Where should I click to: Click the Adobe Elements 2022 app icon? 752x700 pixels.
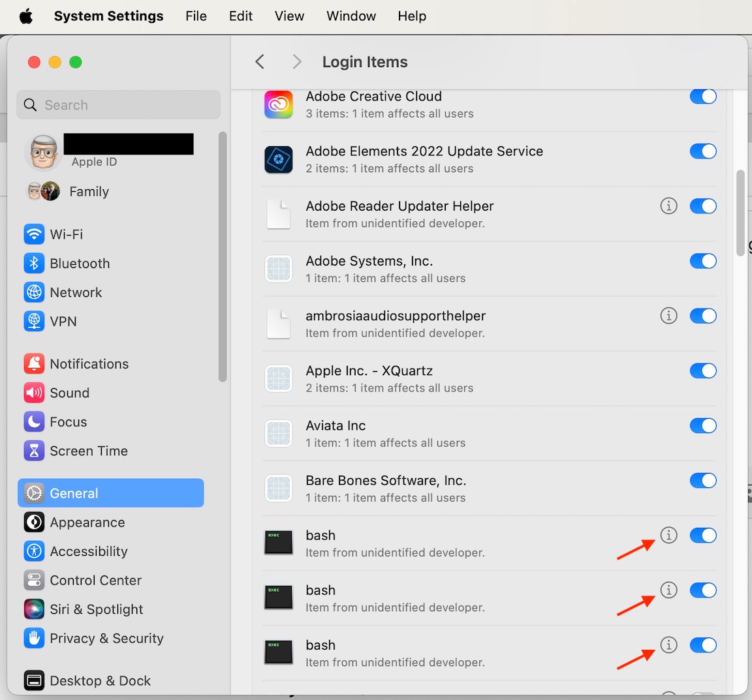click(279, 159)
